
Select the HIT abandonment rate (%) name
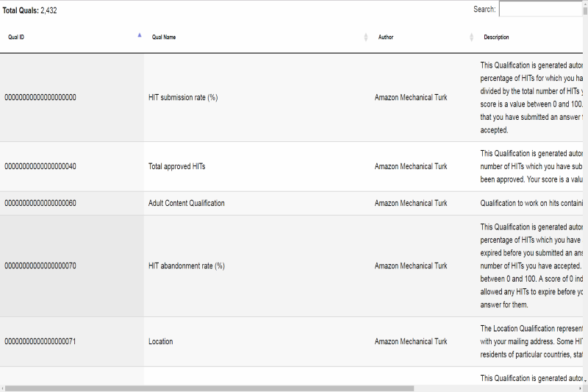186,266
